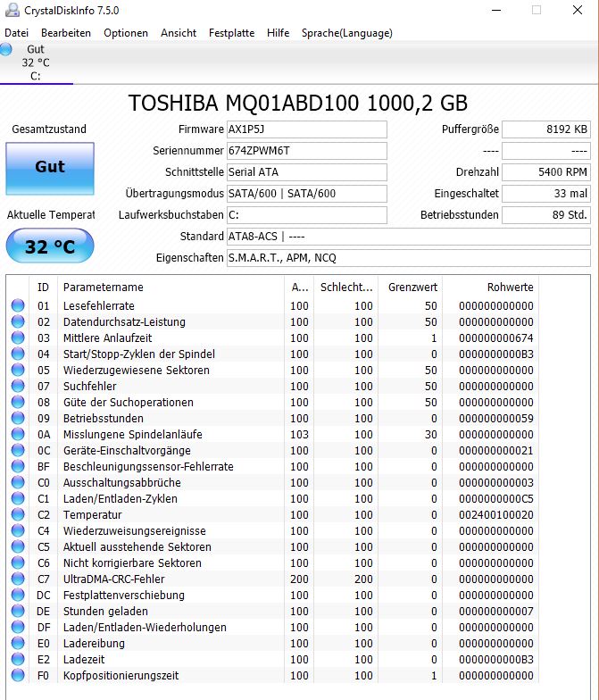Click the status orb for Mittlere Anlaufzeit
The width and height of the screenshot is (599, 700).
(18, 337)
